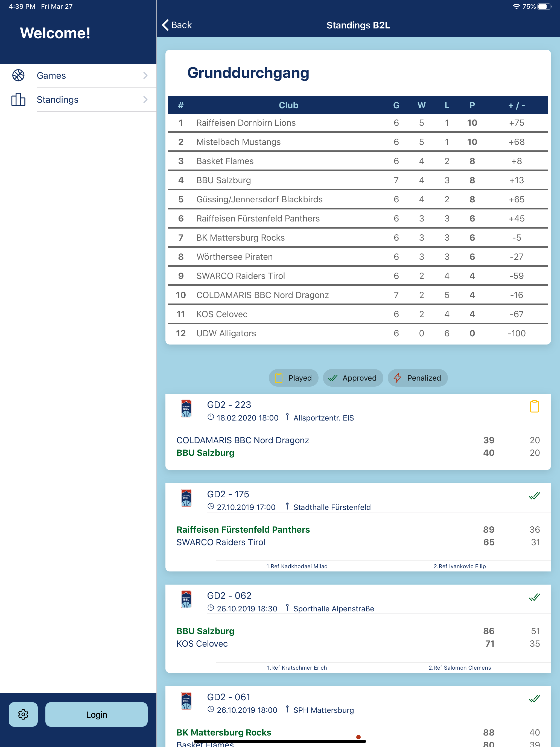This screenshot has width=560, height=747.
Task: Select BBU Salzburg standings row
Action: tap(358, 180)
